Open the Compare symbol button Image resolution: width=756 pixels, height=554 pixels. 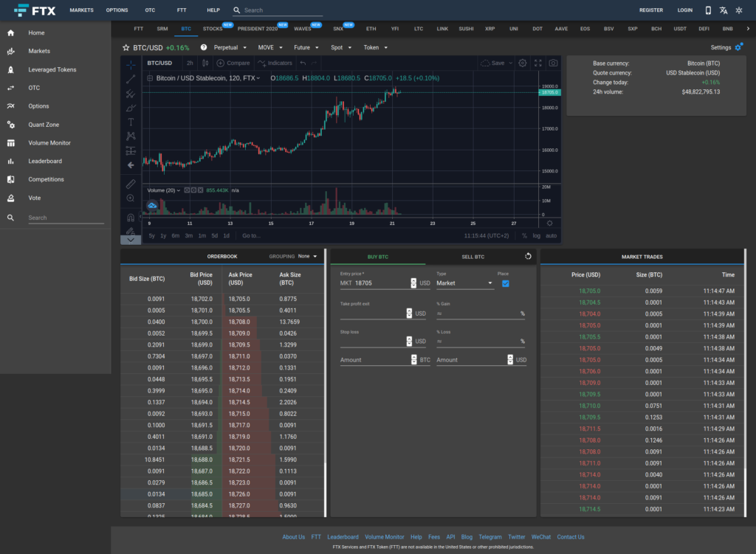click(x=233, y=63)
